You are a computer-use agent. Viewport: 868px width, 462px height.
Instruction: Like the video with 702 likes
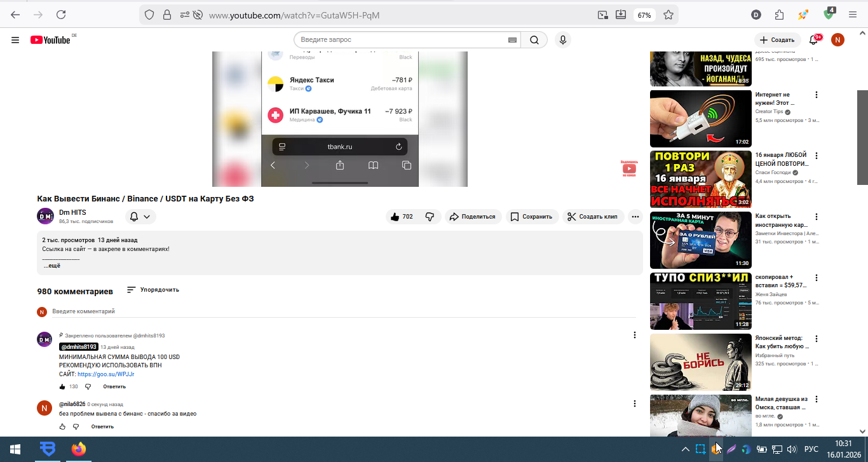(402, 217)
